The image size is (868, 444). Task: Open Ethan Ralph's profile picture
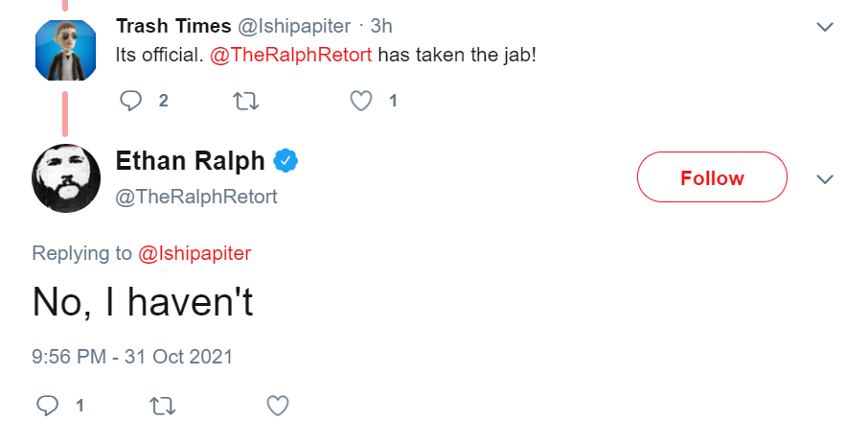coord(66,178)
